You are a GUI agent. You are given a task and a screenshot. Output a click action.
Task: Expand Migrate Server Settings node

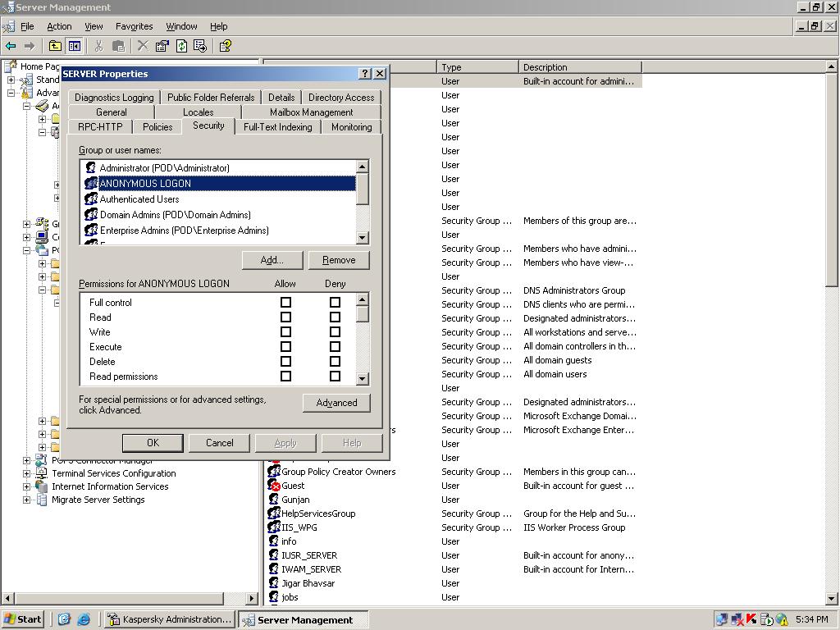pyautogui.click(x=27, y=500)
